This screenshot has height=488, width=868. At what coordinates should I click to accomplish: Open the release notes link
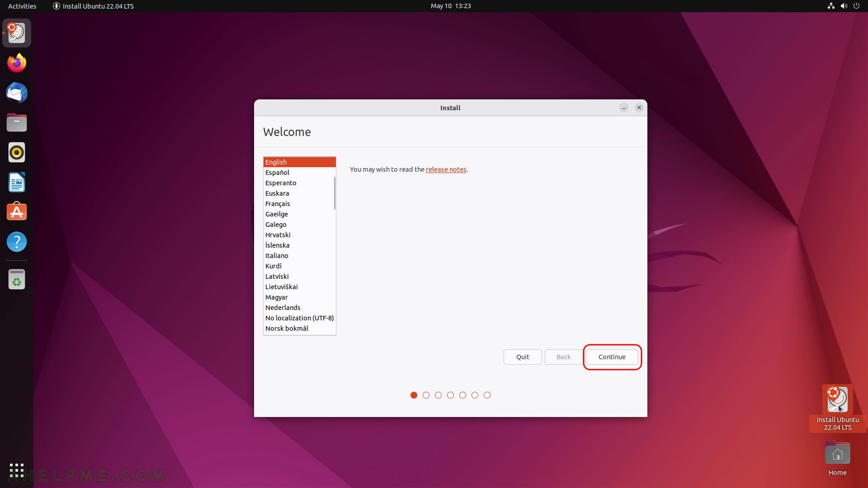[446, 169]
